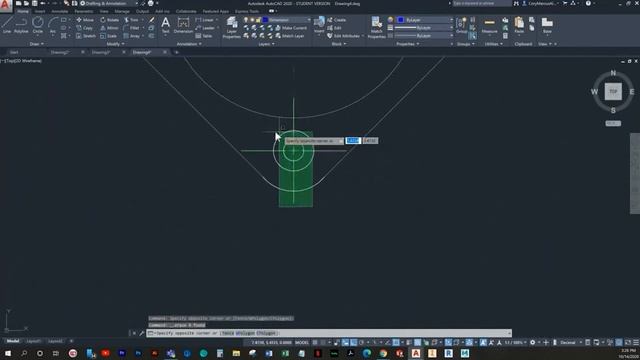Image resolution: width=640 pixels, height=360 pixels.
Task: Click TOP face of the ViewCube
Action: coord(613,91)
